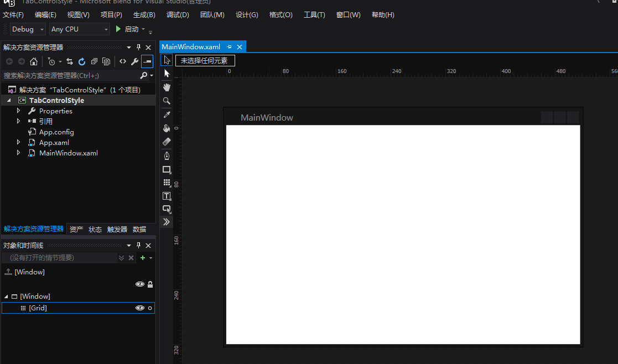The image size is (618, 364).
Task: Activate the Pan hand tool
Action: pos(167,87)
